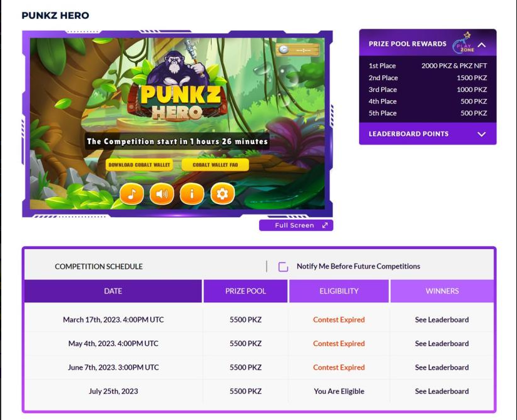Image resolution: width=517 pixels, height=420 pixels.
Task: Select 1st Place 2000 PKZ & PKZ NFT row
Action: (427, 66)
